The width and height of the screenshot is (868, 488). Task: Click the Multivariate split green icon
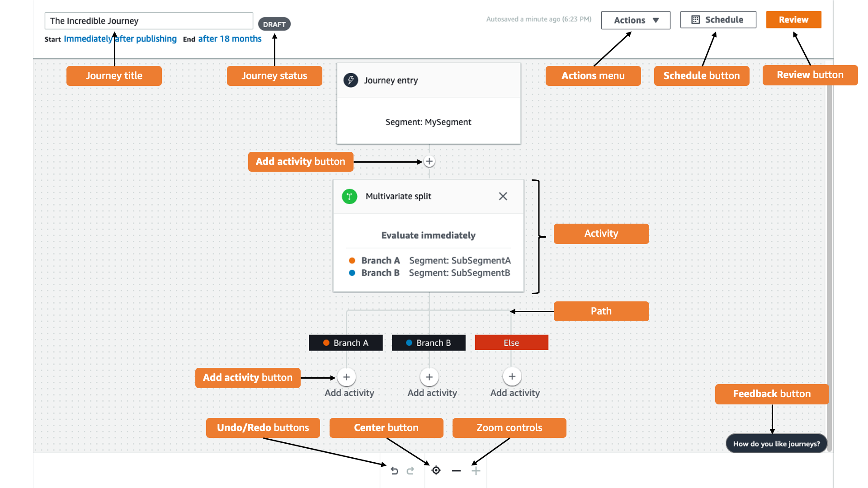[x=349, y=196]
